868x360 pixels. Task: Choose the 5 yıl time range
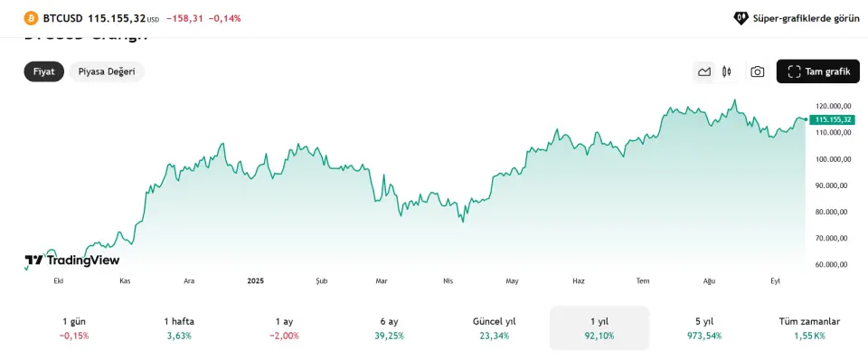[x=704, y=327]
